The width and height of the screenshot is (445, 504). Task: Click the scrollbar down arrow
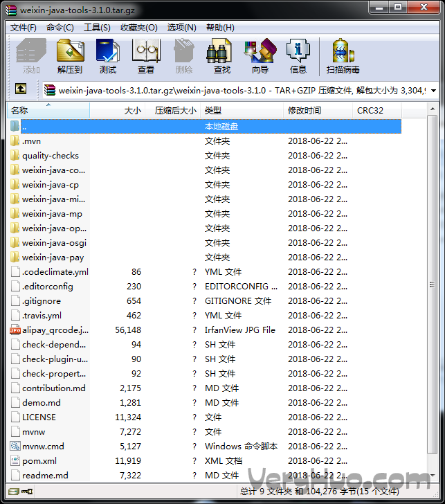[433, 475]
